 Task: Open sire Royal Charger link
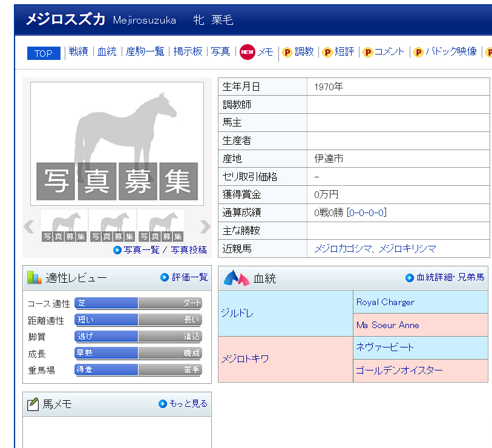point(385,302)
